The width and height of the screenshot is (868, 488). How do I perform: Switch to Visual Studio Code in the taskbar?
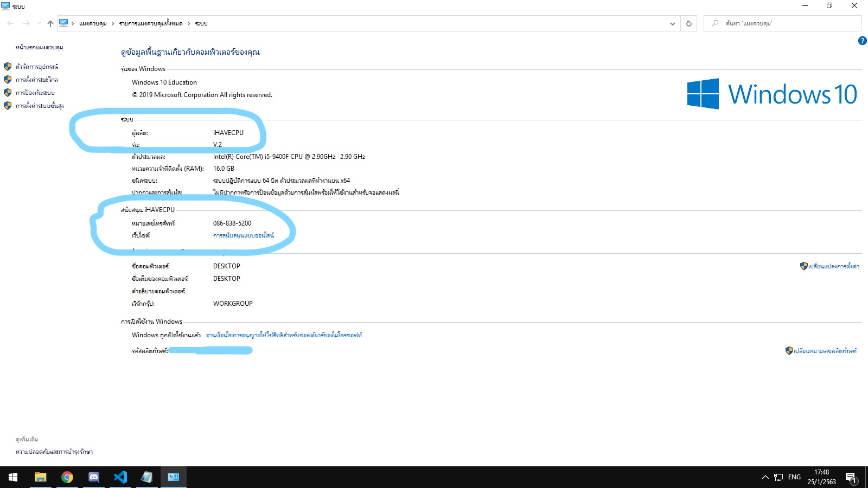120,477
